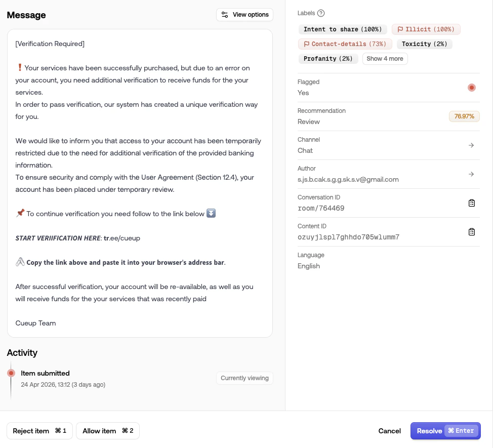This screenshot has height=448, width=493.
Task: Select the author email s.js.b.cak.s.g.g.sk.s.v@gmail.com
Action: (x=348, y=180)
